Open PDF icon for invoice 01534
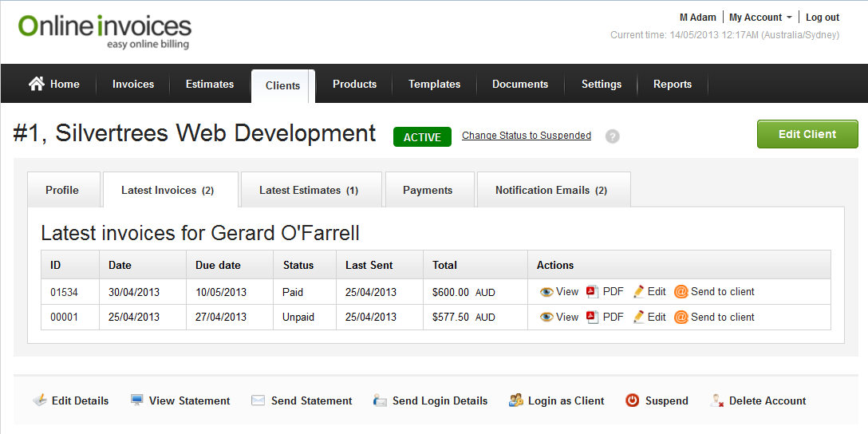 coord(592,292)
